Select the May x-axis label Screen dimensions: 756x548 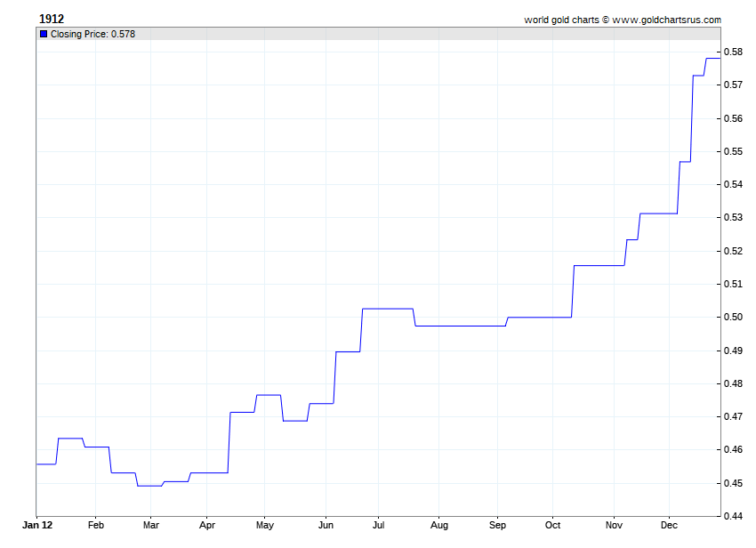coord(265,526)
